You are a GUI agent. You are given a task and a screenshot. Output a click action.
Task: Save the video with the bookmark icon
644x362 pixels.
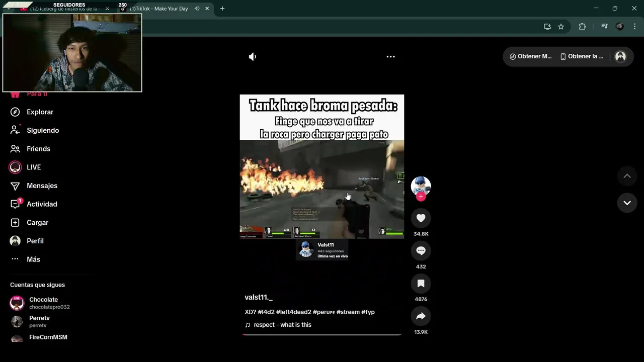pyautogui.click(x=421, y=284)
